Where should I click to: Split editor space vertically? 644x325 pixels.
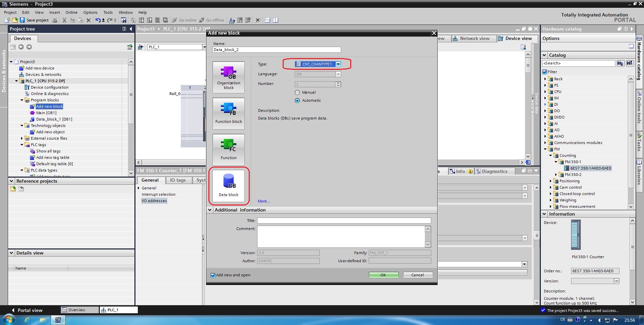(276, 20)
